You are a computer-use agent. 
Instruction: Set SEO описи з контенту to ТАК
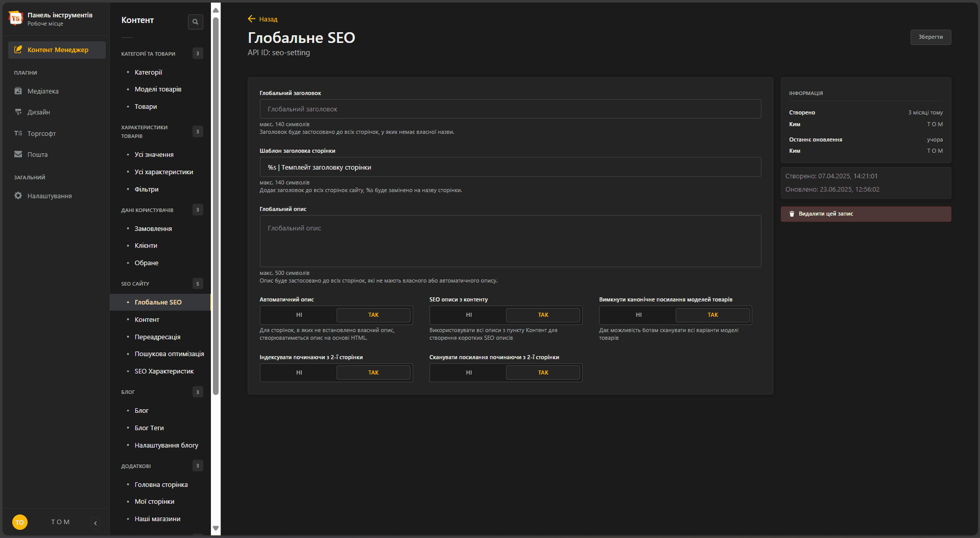(543, 315)
